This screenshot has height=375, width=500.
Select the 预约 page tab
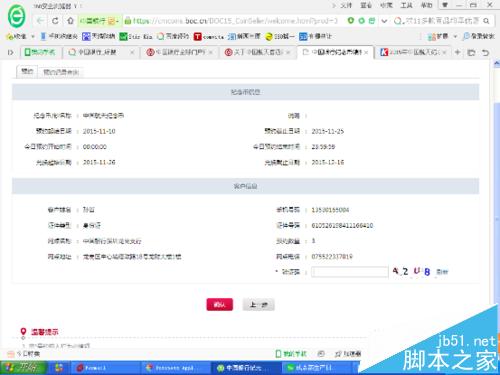pyautogui.click(x=27, y=71)
